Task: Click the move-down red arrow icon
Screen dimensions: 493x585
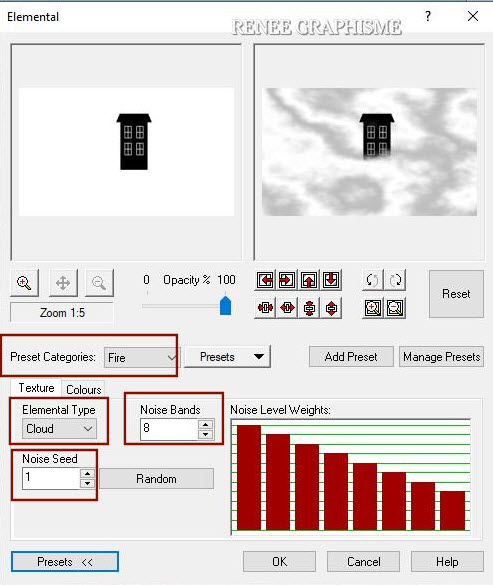Action: (x=331, y=280)
